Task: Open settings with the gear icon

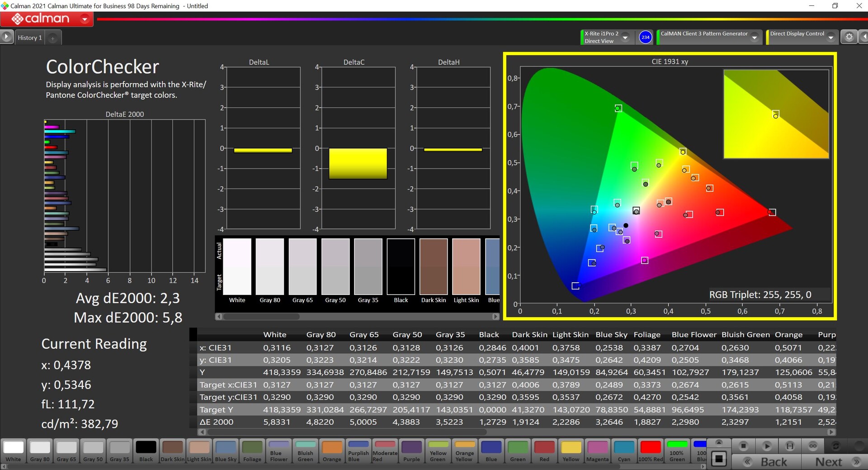Action: coord(849,37)
